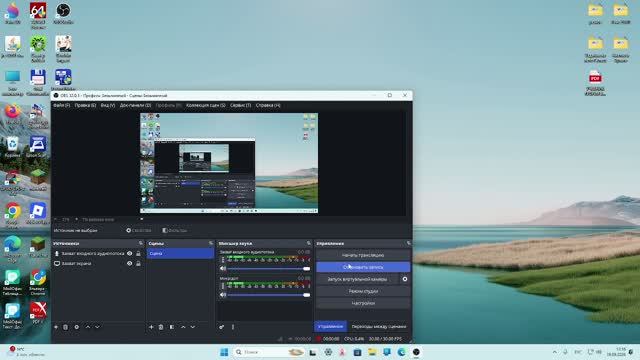This screenshot has height=360, width=640.
Task: Hide Захват входного аудиопотока source via eye
Action: pyautogui.click(x=129, y=253)
